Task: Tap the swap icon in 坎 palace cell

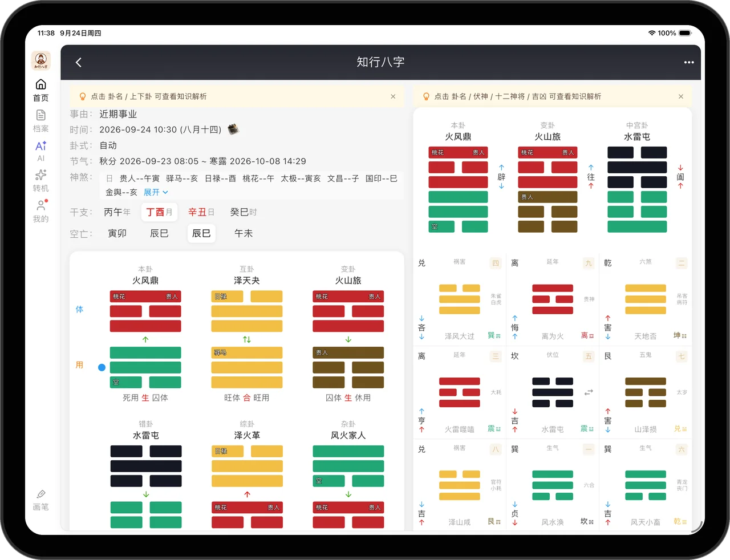Action: click(589, 392)
